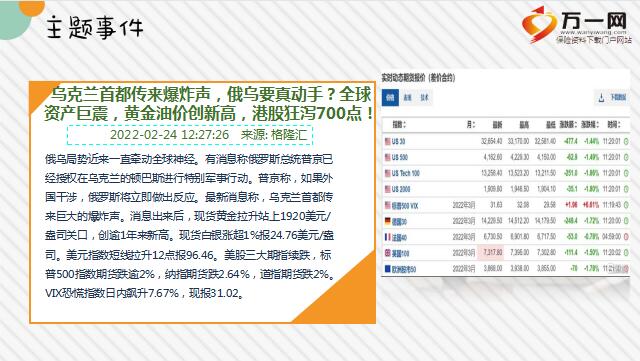The width and height of the screenshot is (640, 361).
Task: Click the UK flag icon in the index table
Action: point(387,253)
